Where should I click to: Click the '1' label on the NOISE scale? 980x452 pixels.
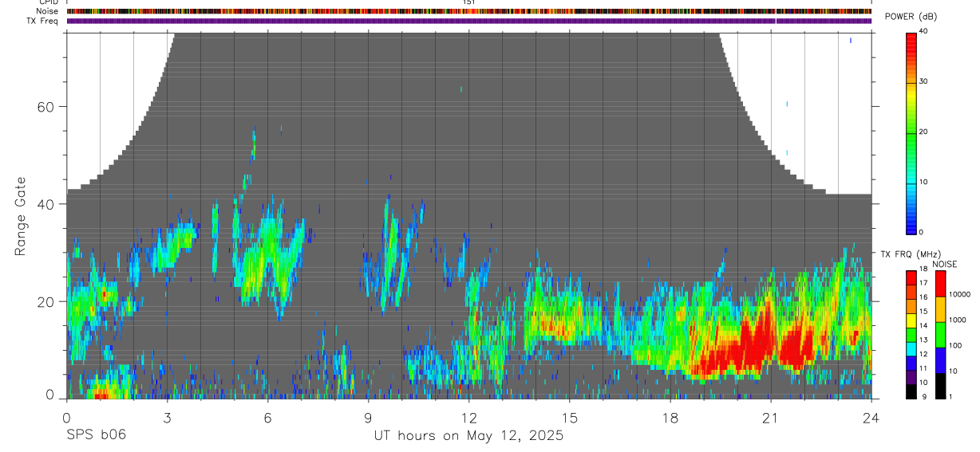click(949, 396)
